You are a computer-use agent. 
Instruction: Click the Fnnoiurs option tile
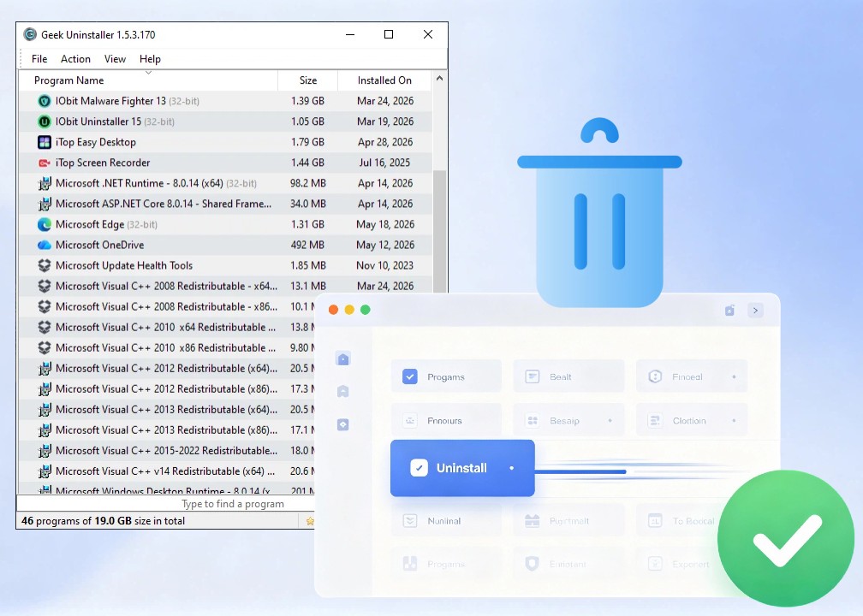[x=446, y=421]
